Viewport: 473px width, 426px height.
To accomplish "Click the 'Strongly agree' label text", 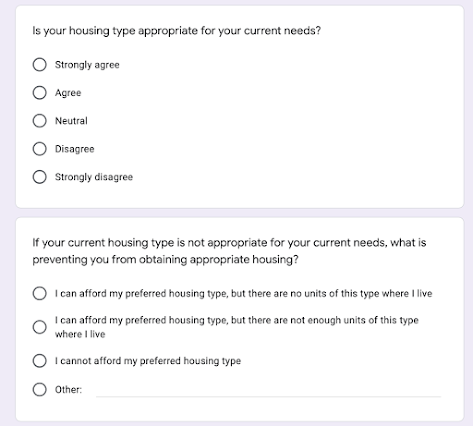I will [87, 65].
